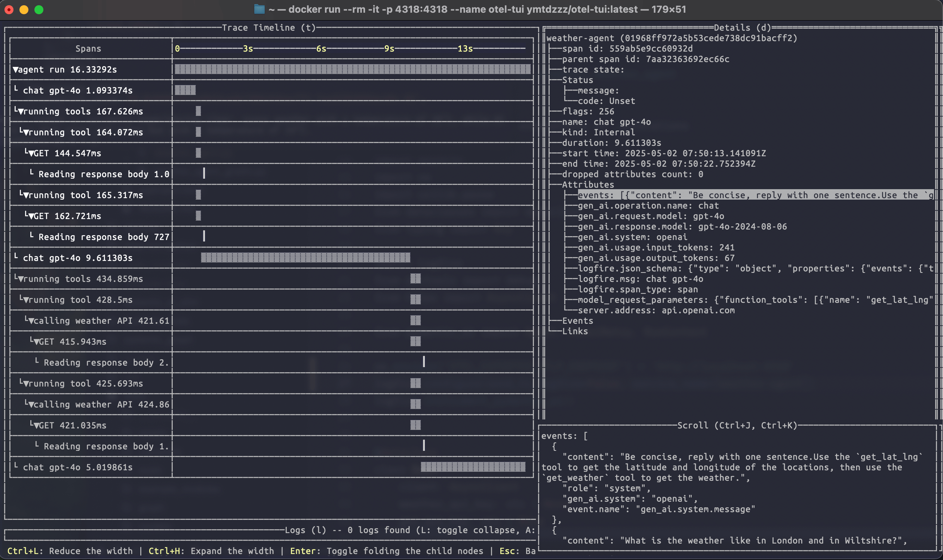Image resolution: width=943 pixels, height=560 pixels.
Task: Click the agent run duration bar
Action: coord(353,70)
